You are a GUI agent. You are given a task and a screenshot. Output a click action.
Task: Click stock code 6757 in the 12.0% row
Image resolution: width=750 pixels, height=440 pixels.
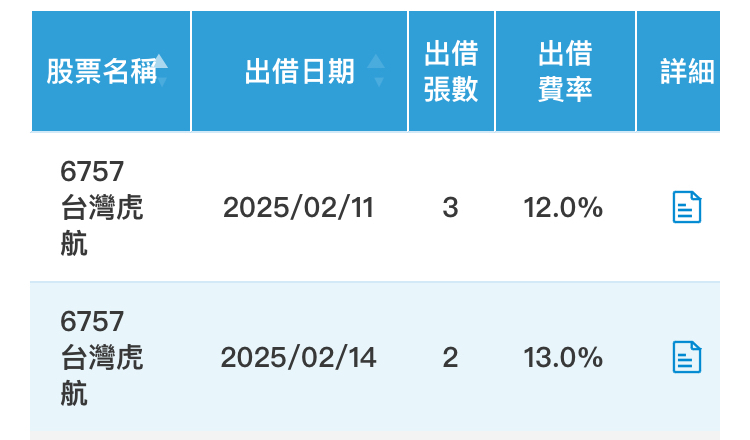(91, 172)
